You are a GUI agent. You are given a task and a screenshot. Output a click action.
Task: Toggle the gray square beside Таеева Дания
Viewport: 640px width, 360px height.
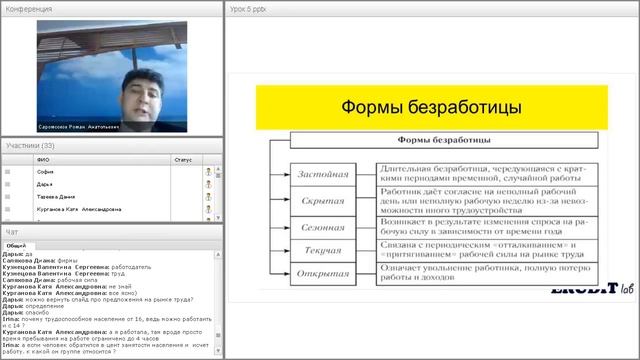click(7, 197)
